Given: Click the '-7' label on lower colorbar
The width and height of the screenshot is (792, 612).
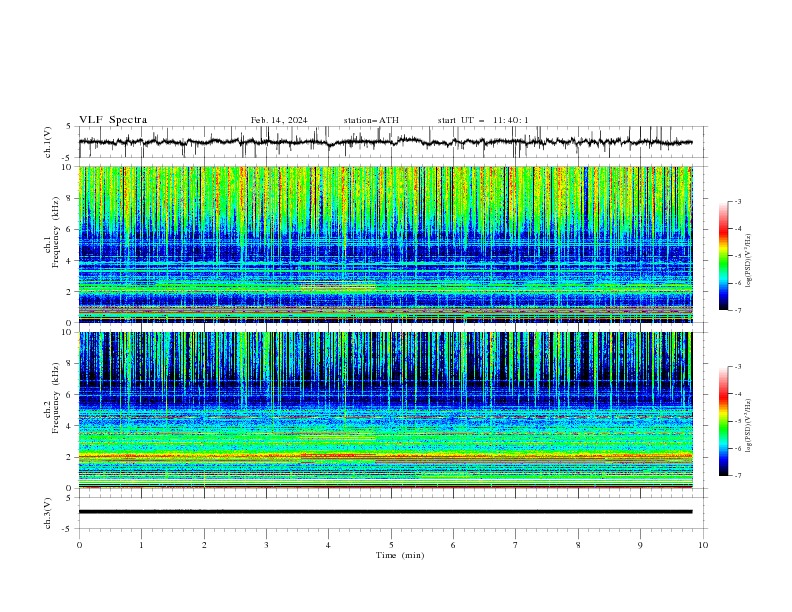Looking at the screenshot, I should (737, 476).
